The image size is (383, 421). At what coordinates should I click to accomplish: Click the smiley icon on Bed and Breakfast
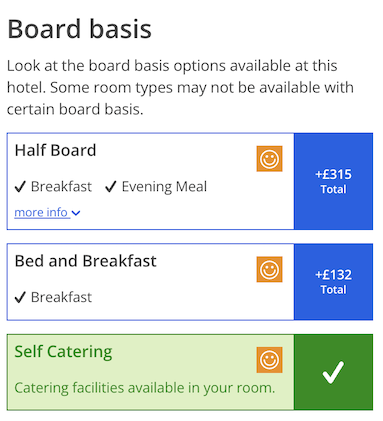click(x=269, y=269)
